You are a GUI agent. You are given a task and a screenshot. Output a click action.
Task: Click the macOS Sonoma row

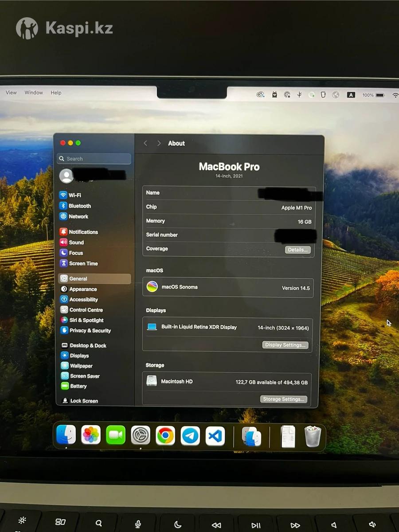(x=228, y=287)
